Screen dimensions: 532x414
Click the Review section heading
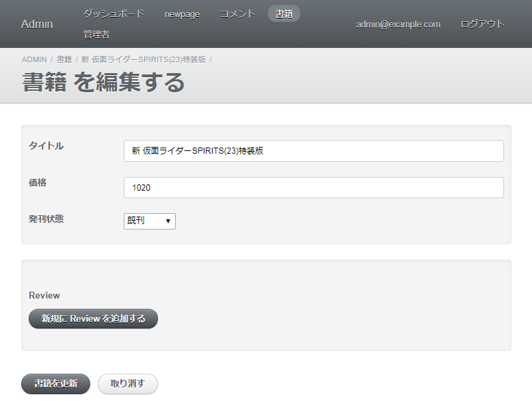(44, 295)
